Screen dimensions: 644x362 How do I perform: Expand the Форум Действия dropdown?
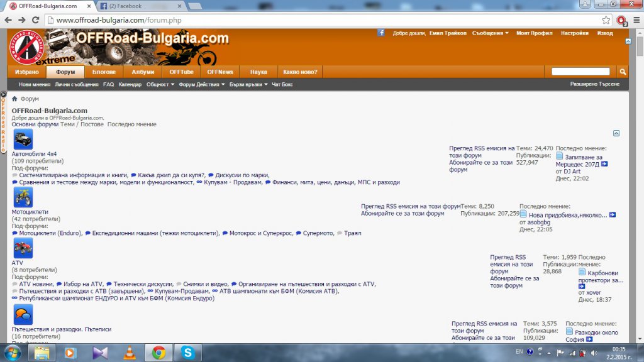coord(202,84)
